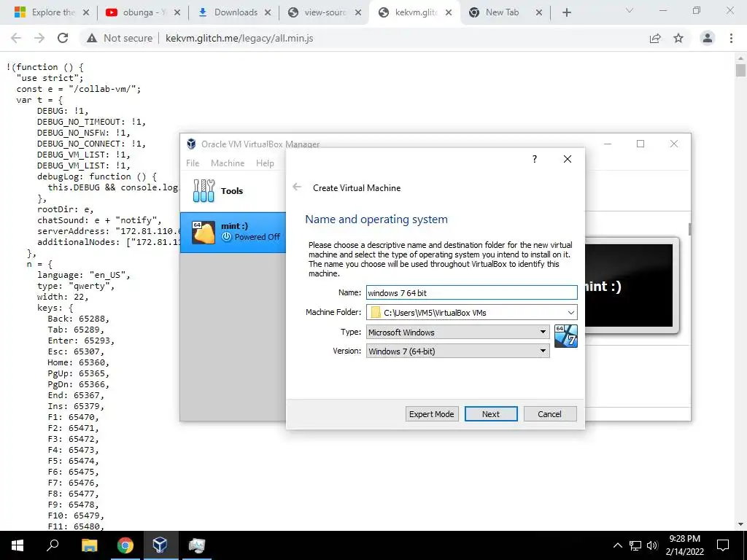This screenshot has width=747, height=560.
Task: Switch to Expert Mode
Action: click(431, 414)
